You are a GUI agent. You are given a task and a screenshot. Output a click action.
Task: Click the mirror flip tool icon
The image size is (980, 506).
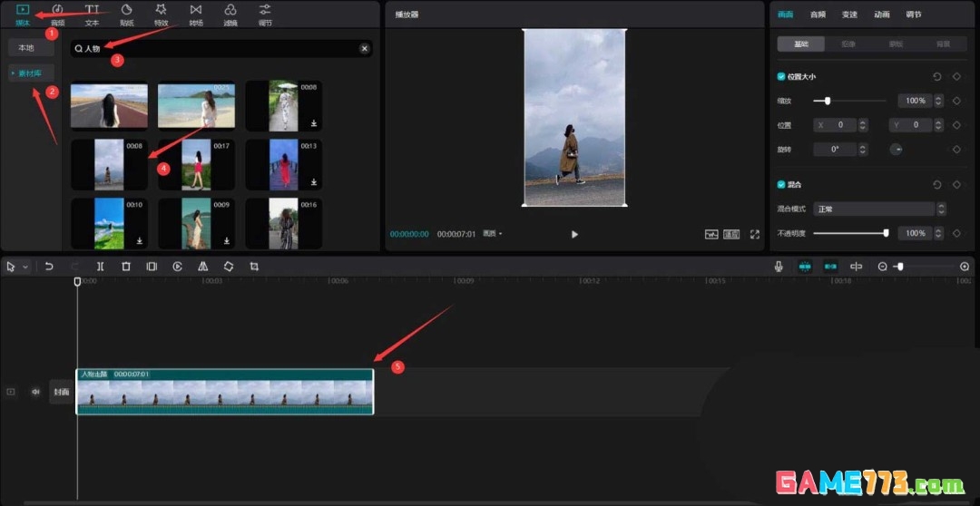(202, 267)
